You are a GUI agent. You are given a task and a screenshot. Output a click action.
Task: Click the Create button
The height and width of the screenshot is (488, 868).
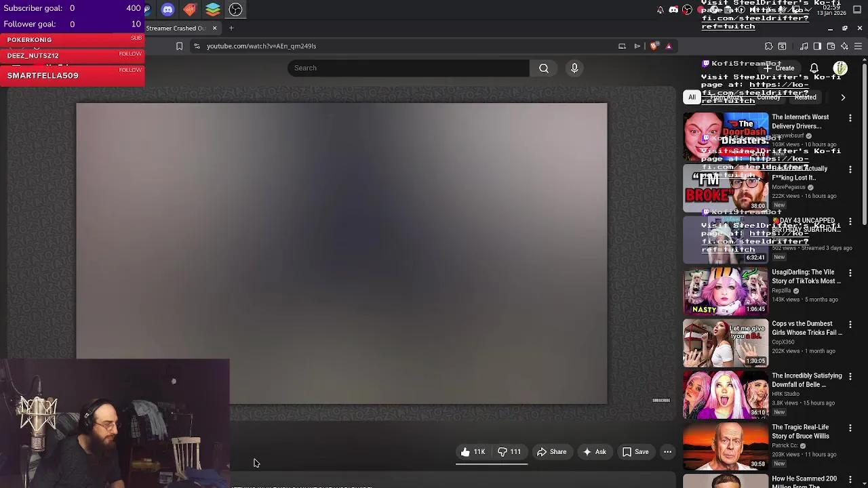click(x=779, y=68)
